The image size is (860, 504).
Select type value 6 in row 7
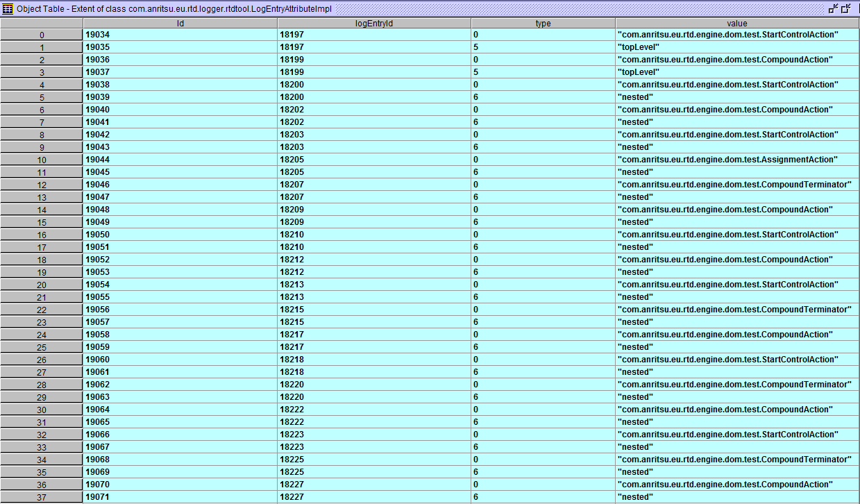[x=543, y=122]
